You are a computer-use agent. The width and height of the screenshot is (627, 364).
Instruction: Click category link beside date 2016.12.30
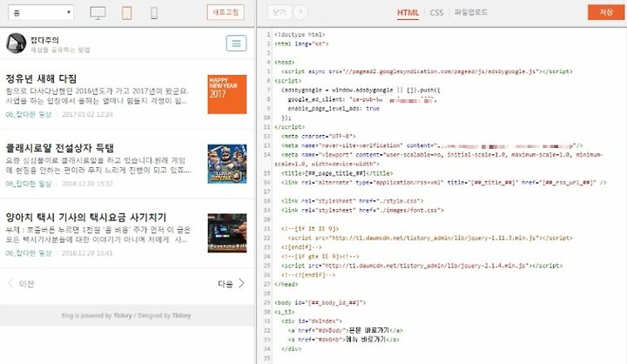(x=29, y=184)
